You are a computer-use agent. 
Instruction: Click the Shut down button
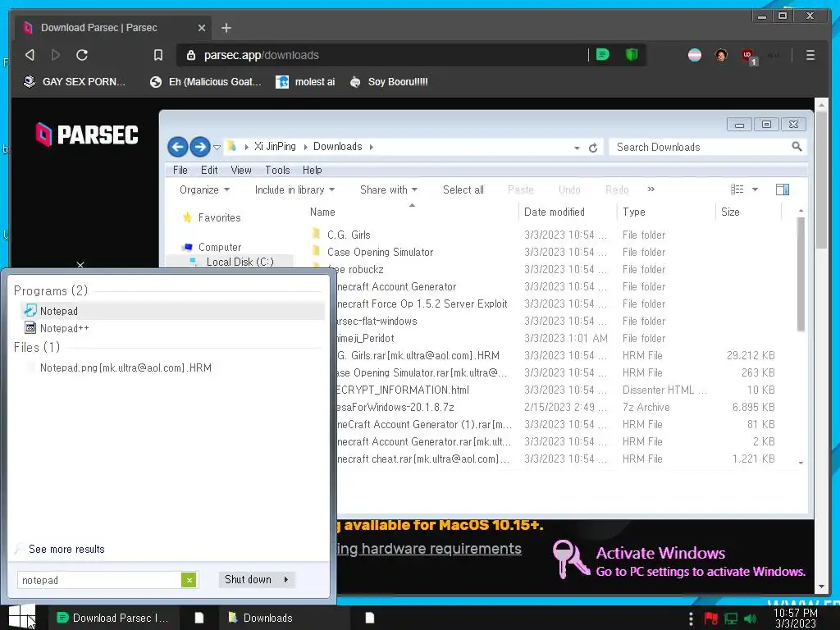[x=248, y=580]
